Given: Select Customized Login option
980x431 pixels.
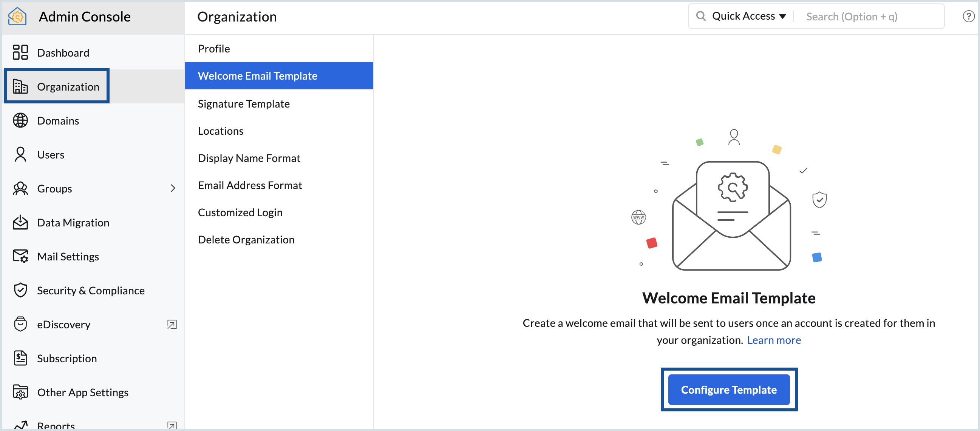Looking at the screenshot, I should (x=240, y=212).
